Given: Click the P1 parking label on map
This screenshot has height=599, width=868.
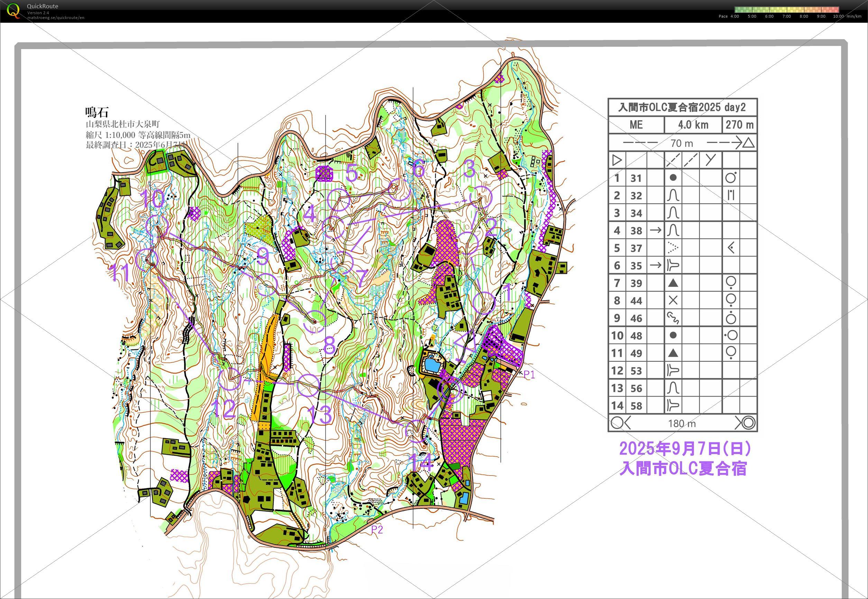Looking at the screenshot, I should pos(529,374).
